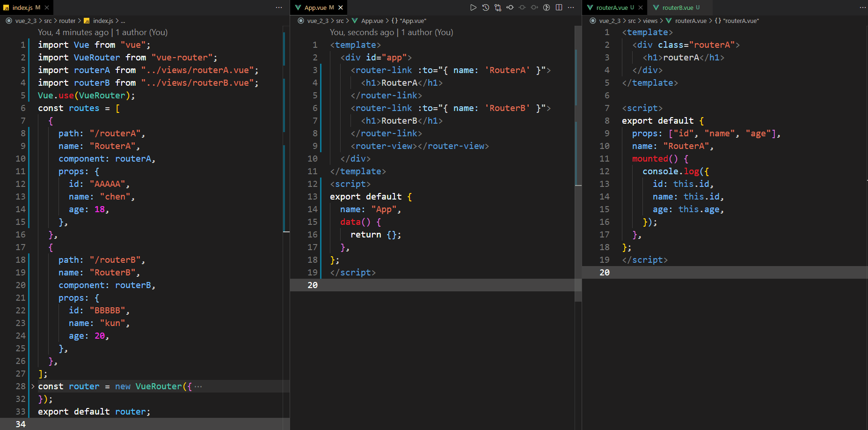This screenshot has width=868, height=430.
Task: Run the App.vue file with the play icon
Action: pos(473,7)
